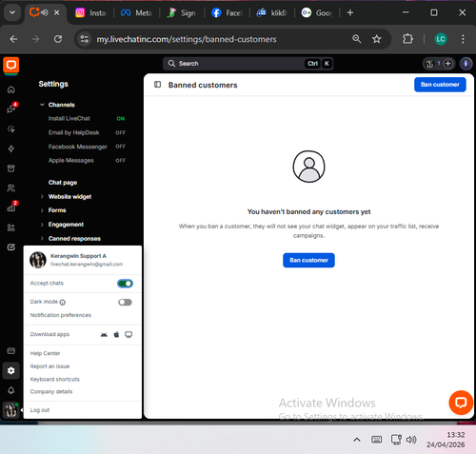Expand the Engagement section
The height and width of the screenshot is (454, 476).
coord(42,225)
